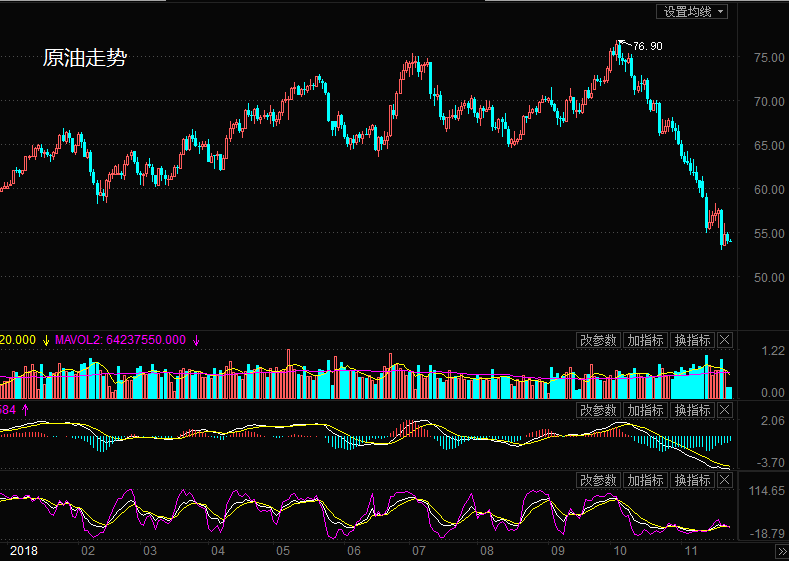This screenshot has height=561, width=789.
Task: Select the 2018 label on the time axis
Action: [x=24, y=551]
